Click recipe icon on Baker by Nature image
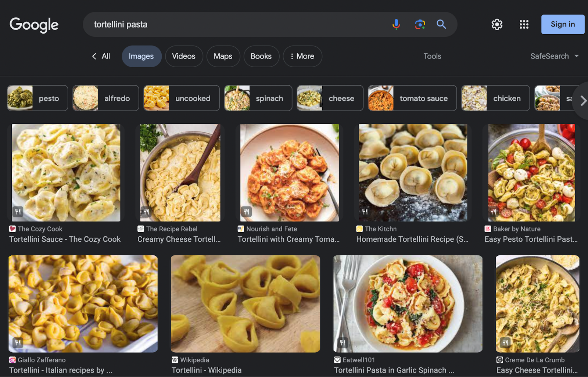Screen dimensions: 588x377 pyautogui.click(x=493, y=212)
